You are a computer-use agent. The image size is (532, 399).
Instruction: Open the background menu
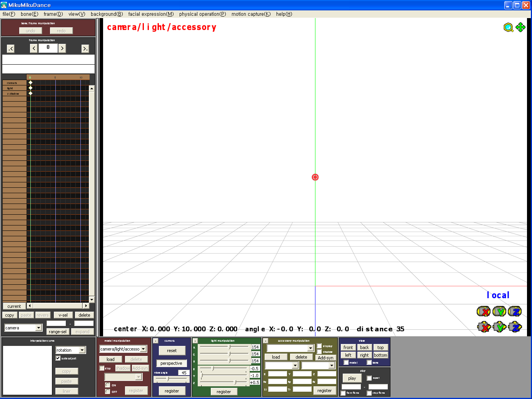107,14
